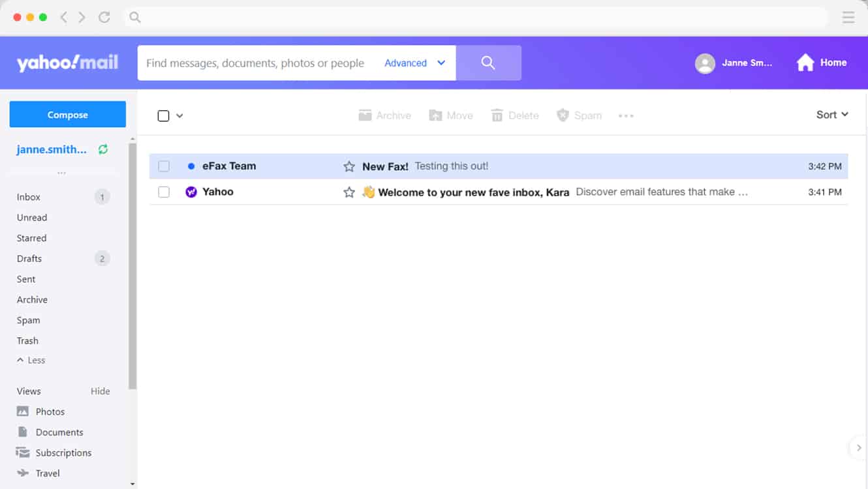
Task: Click the Delete trash icon
Action: 497,115
